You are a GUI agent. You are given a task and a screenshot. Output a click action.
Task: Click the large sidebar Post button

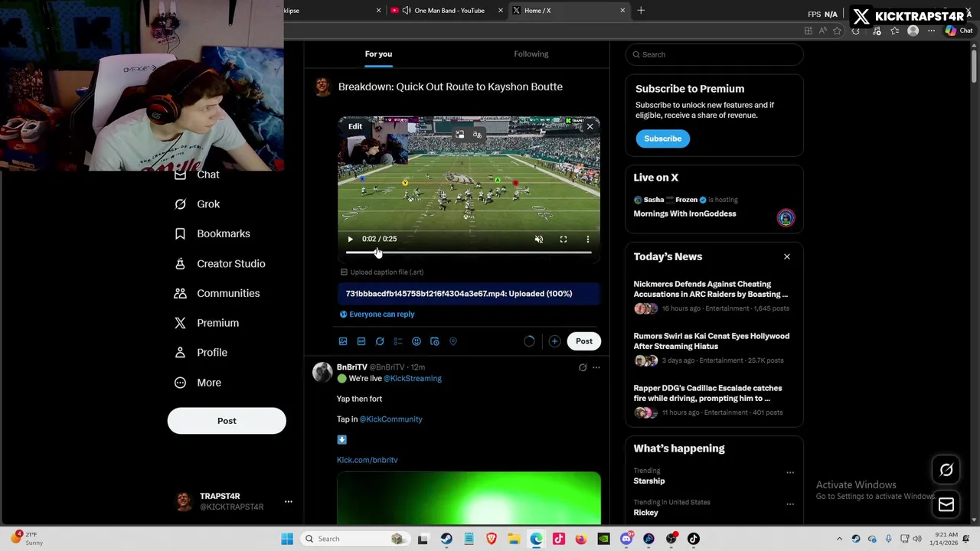(x=227, y=421)
